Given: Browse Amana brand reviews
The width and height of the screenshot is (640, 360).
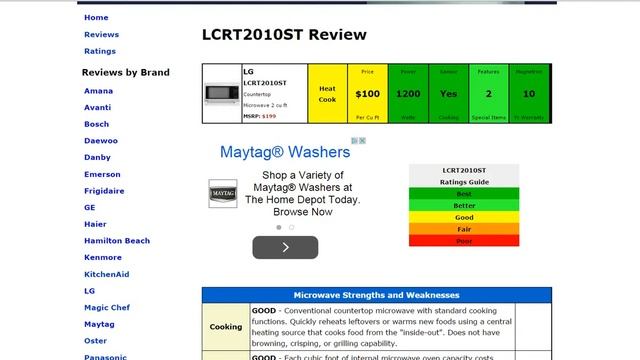Looking at the screenshot, I should (x=98, y=91).
